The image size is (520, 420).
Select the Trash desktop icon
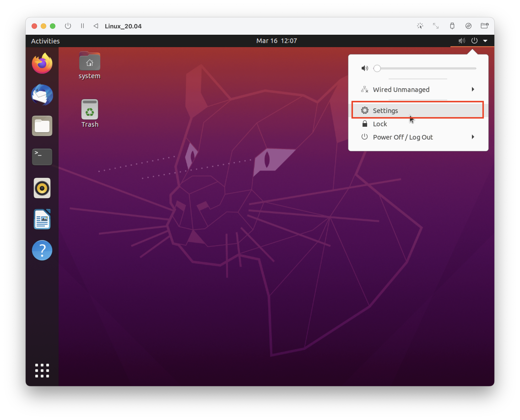[90, 113]
